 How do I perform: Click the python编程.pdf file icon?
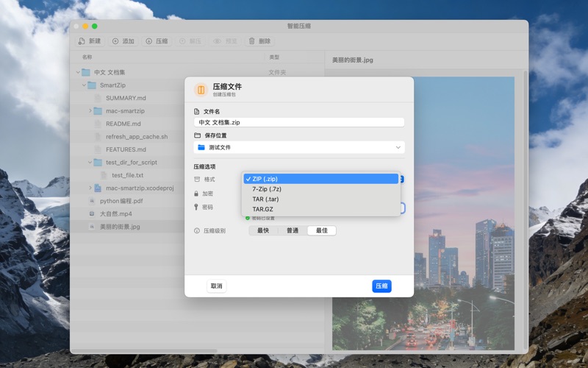92,200
